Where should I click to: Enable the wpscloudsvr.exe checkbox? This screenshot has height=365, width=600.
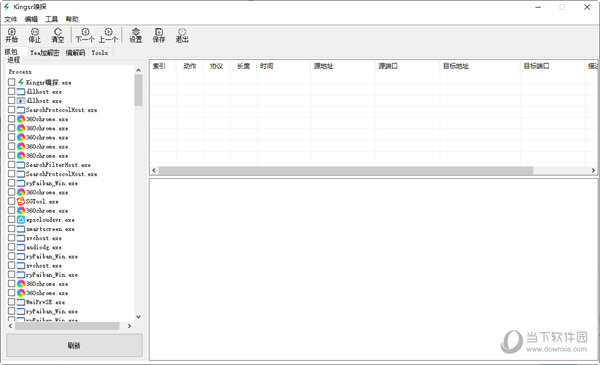click(x=11, y=220)
